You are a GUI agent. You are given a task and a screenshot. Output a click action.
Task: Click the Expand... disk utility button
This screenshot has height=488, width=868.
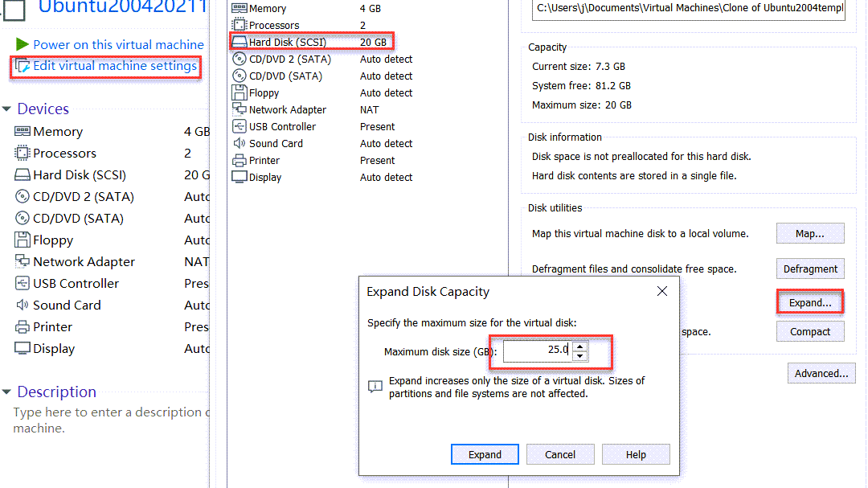(x=810, y=302)
